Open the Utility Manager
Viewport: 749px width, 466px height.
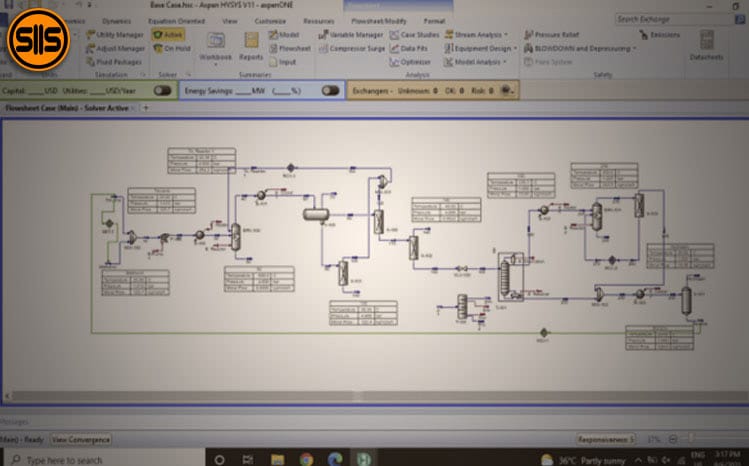(x=115, y=35)
